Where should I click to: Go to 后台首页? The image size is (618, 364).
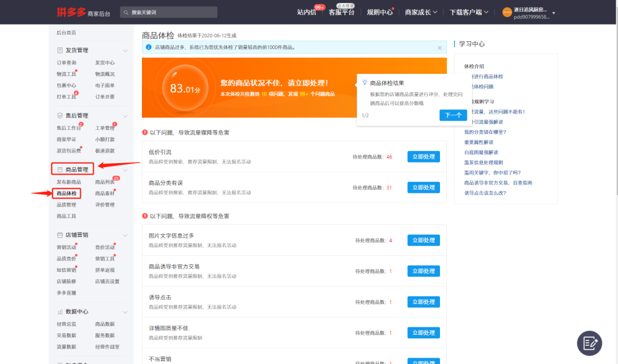tap(66, 33)
